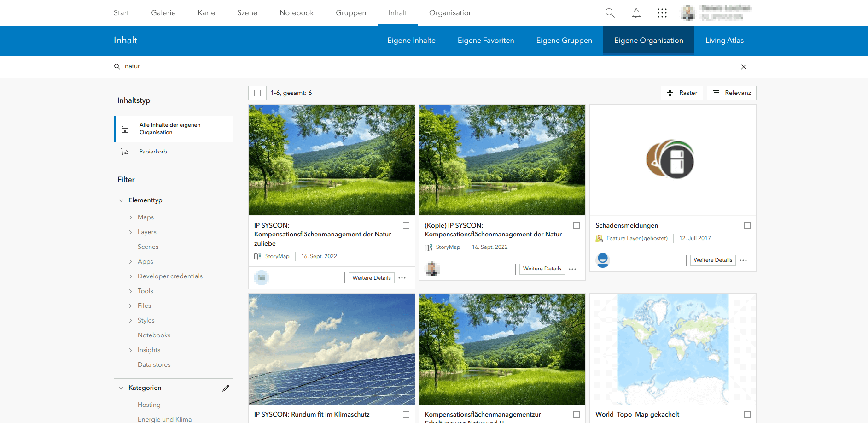This screenshot has height=423, width=868.
Task: Open more options for first IP SYSCON card
Action: click(x=402, y=278)
